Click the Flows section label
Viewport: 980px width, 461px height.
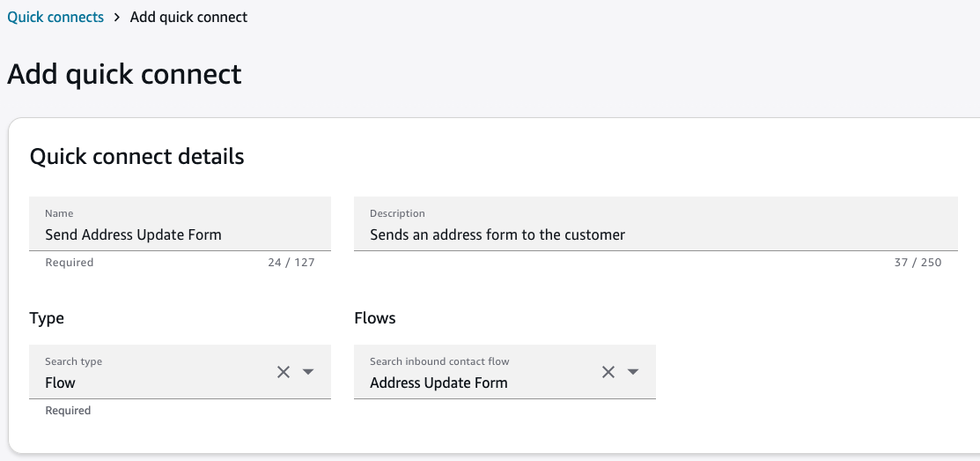coord(375,318)
